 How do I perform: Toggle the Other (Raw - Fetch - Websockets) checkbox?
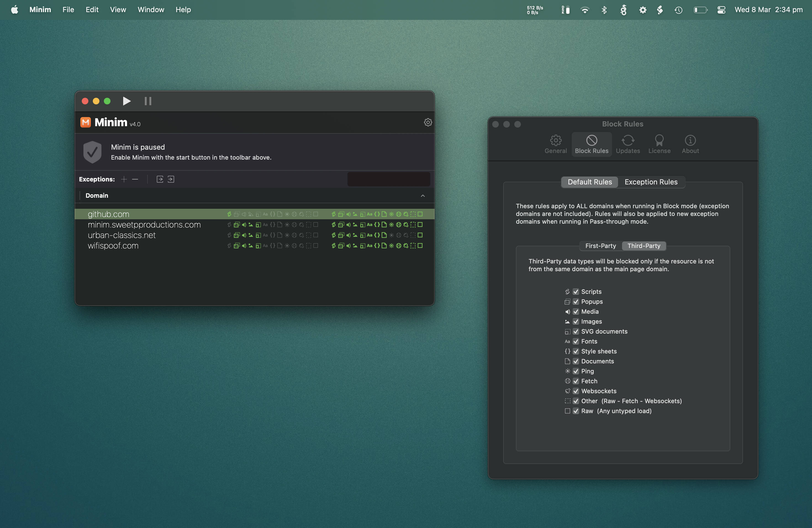point(576,401)
